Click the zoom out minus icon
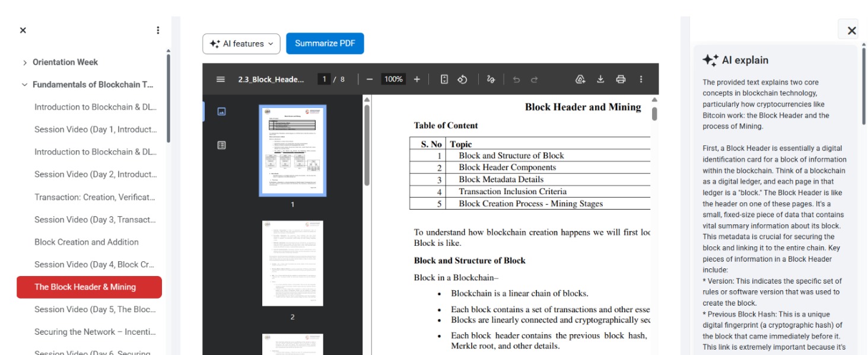The height and width of the screenshot is (355, 868). (x=369, y=79)
